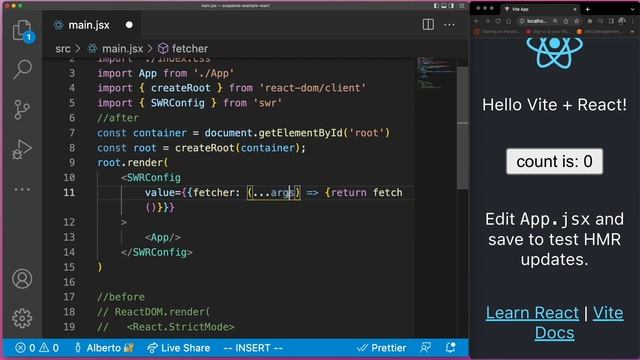Viewport: 640px width, 360px height.
Task: Click the Alberto status bar item
Action: coord(104,348)
